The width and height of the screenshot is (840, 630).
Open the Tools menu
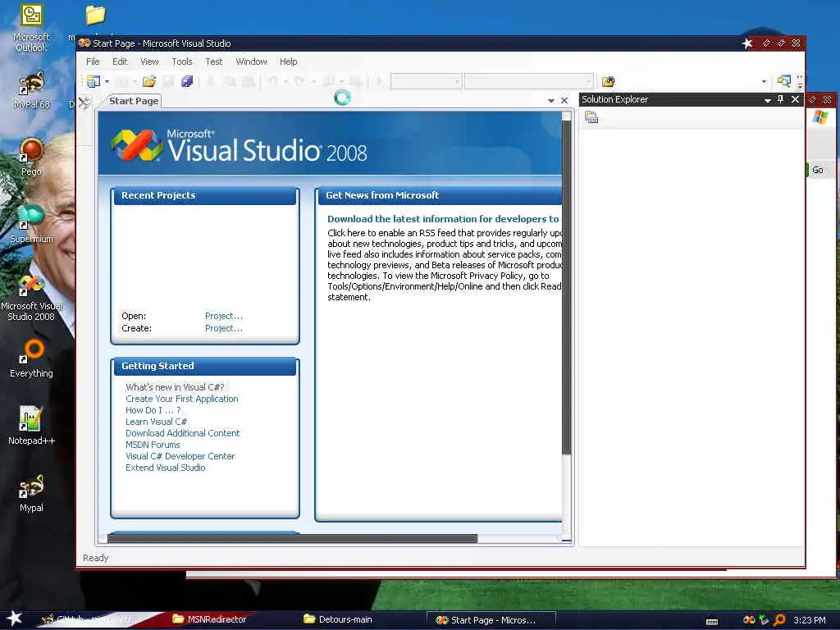coord(182,62)
